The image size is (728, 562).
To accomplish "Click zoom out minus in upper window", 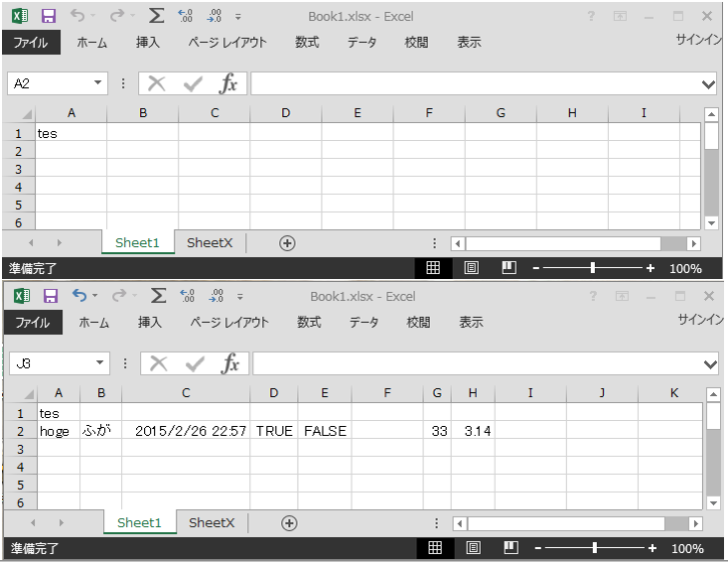I will coord(535,268).
